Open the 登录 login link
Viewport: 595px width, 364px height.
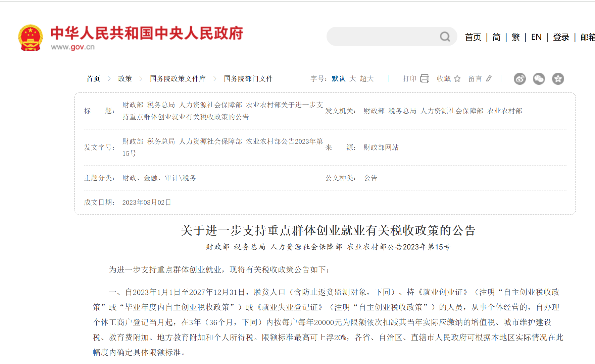[x=561, y=37]
